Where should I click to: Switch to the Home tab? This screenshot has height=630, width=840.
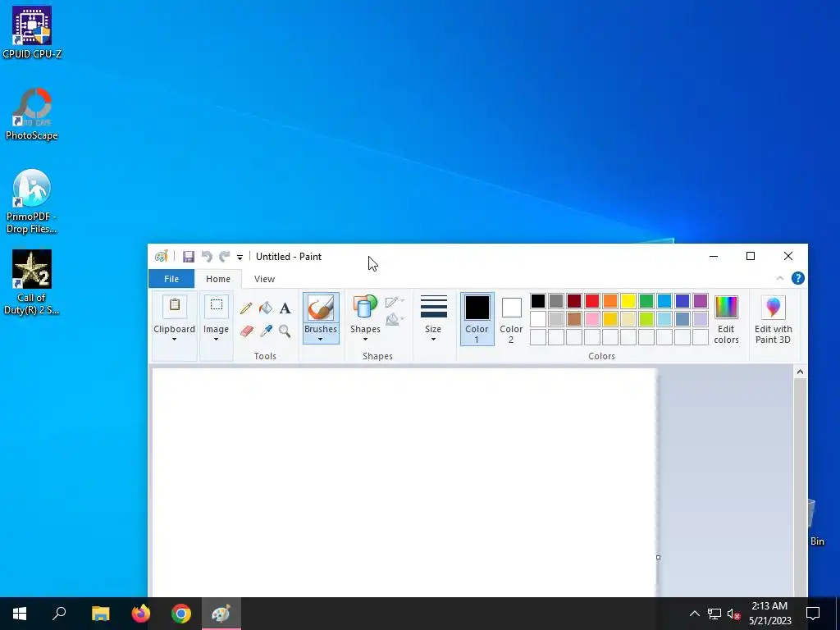(218, 279)
